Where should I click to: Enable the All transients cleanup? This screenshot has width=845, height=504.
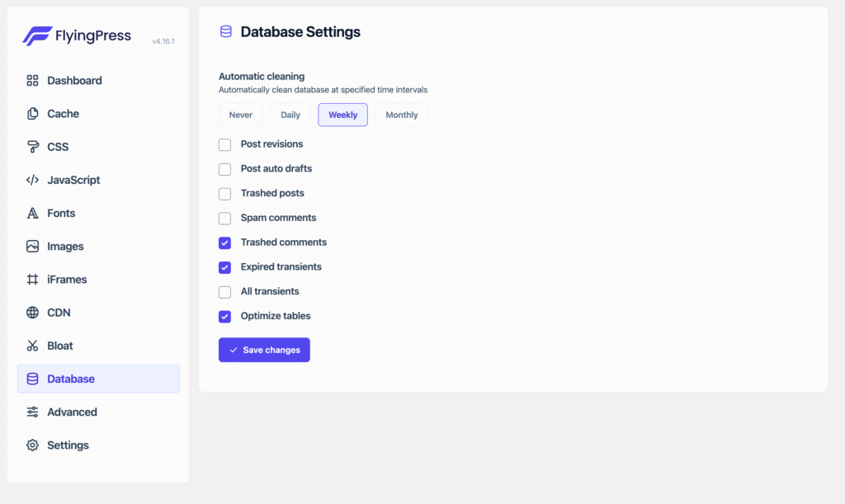coord(224,291)
